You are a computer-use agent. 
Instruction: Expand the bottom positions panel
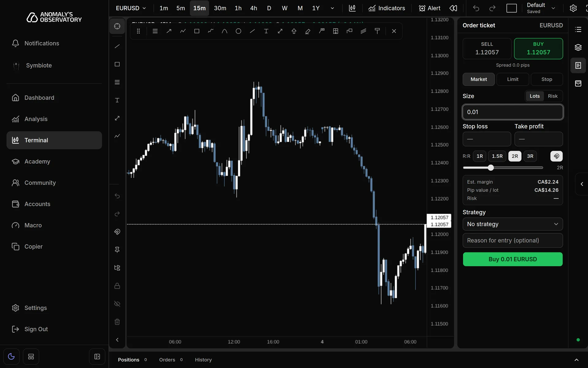(576, 360)
